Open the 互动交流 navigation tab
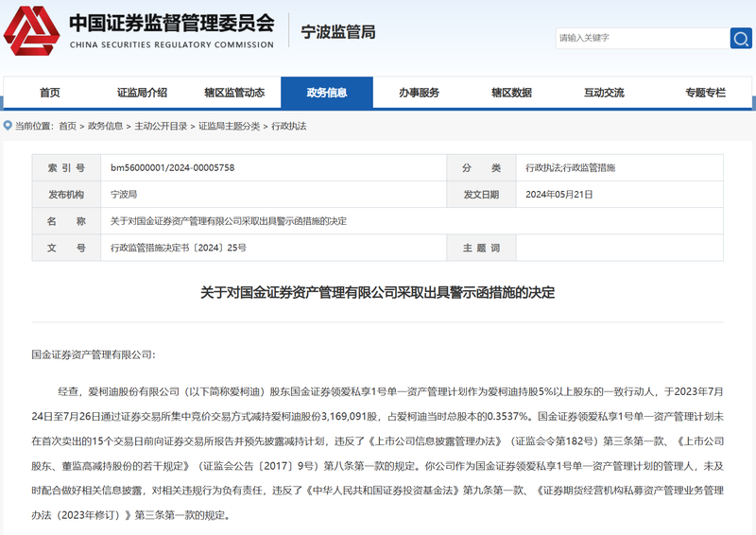756x535 pixels. coord(604,92)
